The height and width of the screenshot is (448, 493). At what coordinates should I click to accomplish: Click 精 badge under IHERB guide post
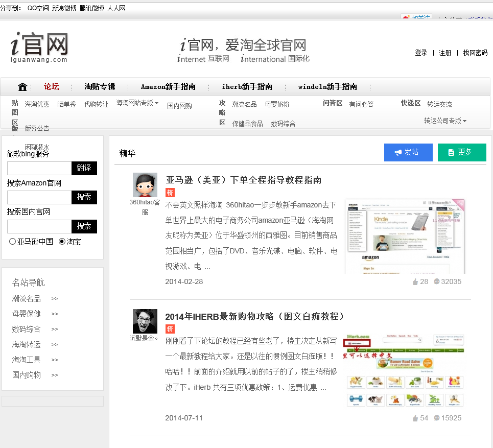pyautogui.click(x=170, y=329)
